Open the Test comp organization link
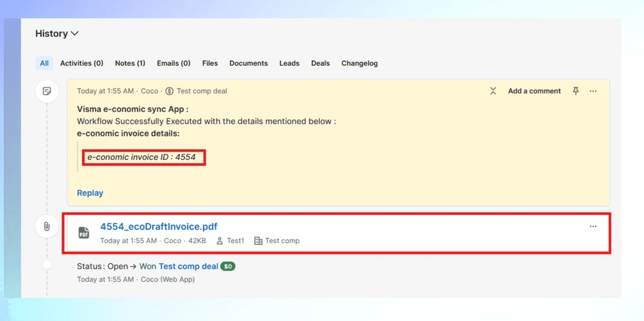The width and height of the screenshot is (644, 321). pyautogui.click(x=282, y=241)
